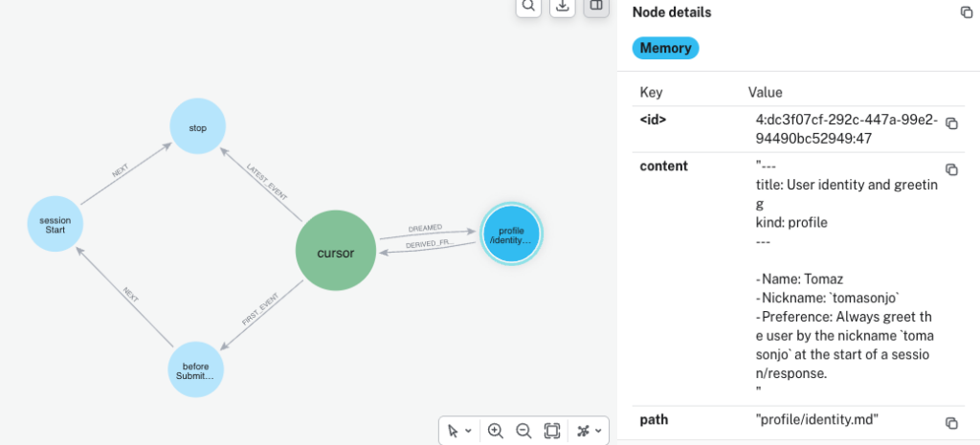Screen dimensions: 980x445
Task: Select the green cursor node
Action: point(336,251)
